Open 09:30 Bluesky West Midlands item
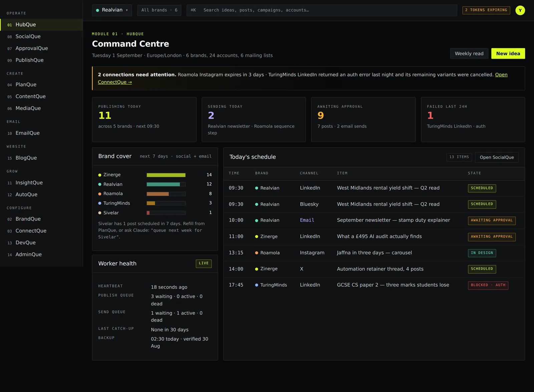The height and width of the screenshot is (392, 534). [x=374, y=205]
